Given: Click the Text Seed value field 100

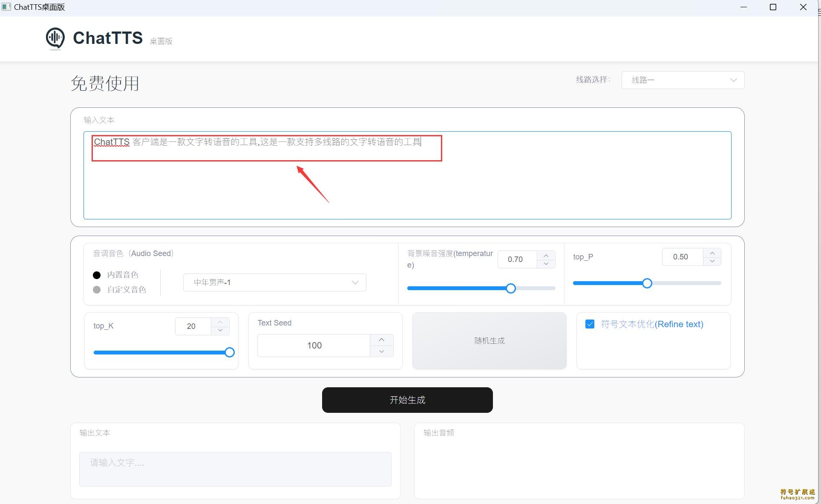Looking at the screenshot, I should click(314, 346).
